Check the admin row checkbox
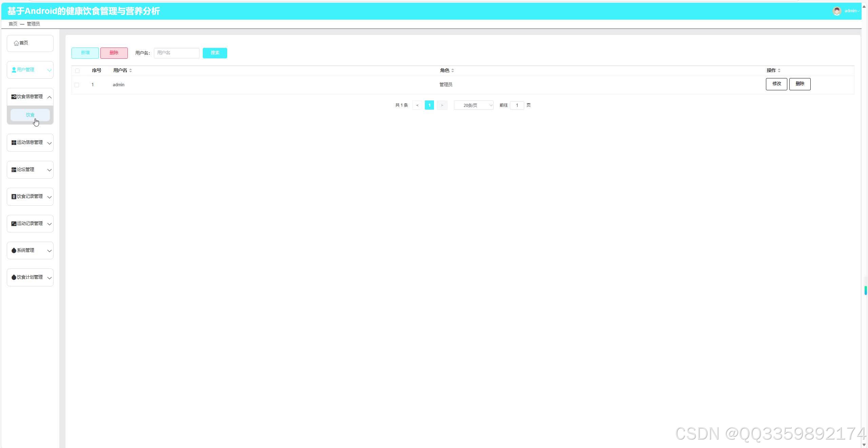The image size is (868, 448). (x=77, y=85)
